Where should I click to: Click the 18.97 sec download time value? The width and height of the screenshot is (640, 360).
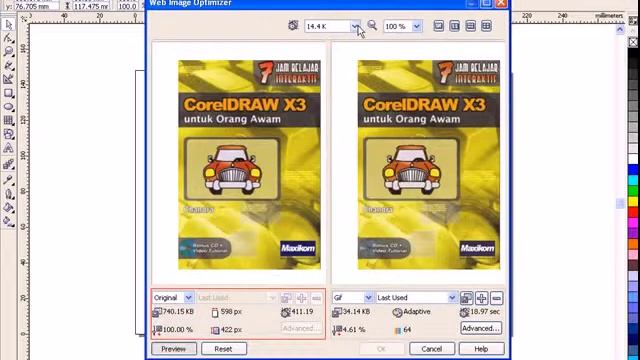pyautogui.click(x=485, y=312)
